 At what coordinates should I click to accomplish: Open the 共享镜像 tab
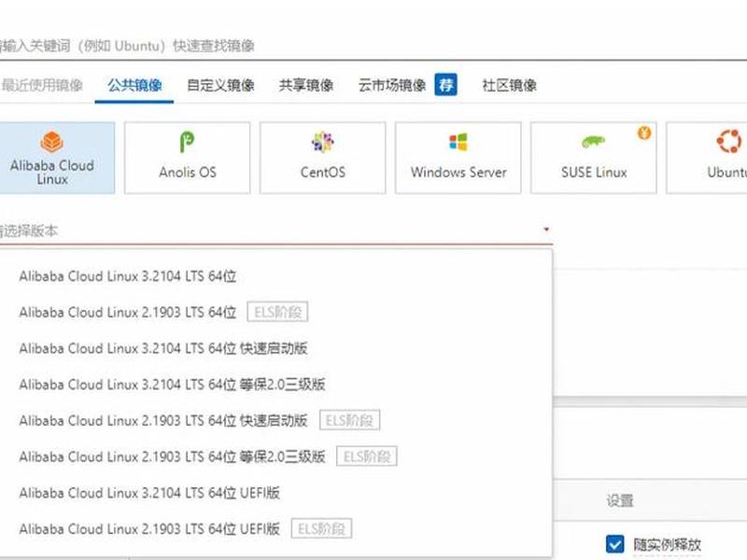coord(306,85)
